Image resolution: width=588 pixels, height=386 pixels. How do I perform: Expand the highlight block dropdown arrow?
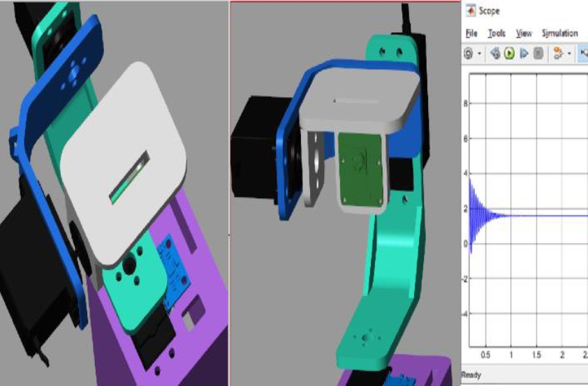[x=569, y=53]
